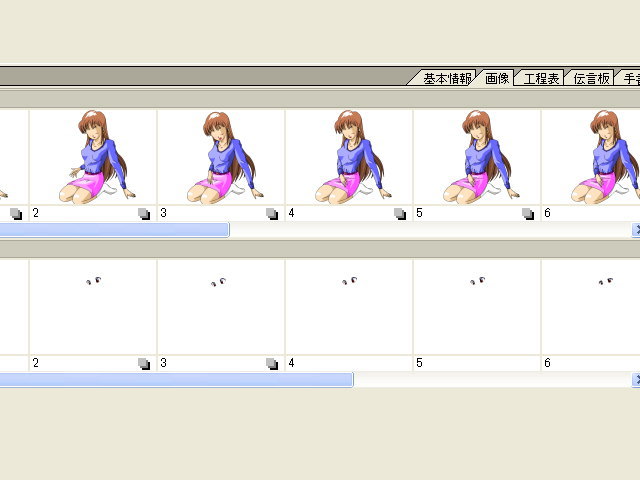Click the stack icon on top-row frame 5

(529, 213)
